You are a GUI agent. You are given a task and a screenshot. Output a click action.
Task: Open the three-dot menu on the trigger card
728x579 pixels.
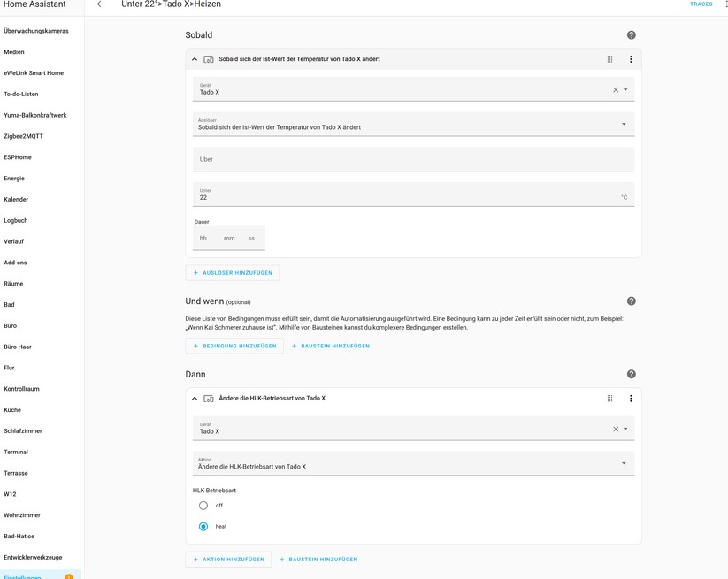[630, 58]
